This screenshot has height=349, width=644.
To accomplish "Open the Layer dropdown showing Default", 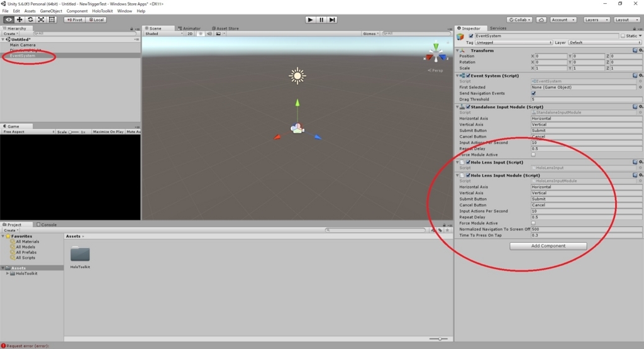I will coord(604,43).
